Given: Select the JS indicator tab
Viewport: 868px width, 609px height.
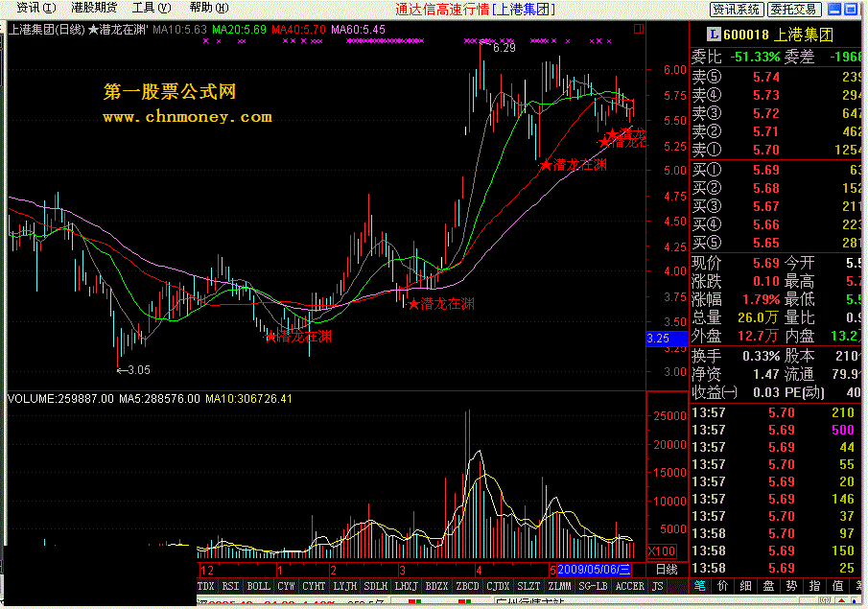Looking at the screenshot, I should click(657, 586).
